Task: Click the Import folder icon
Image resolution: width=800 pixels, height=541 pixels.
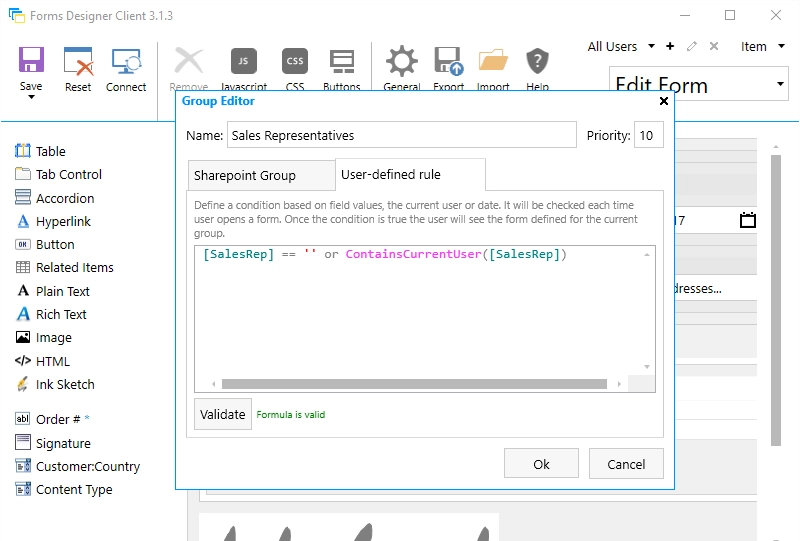Action: pyautogui.click(x=493, y=62)
